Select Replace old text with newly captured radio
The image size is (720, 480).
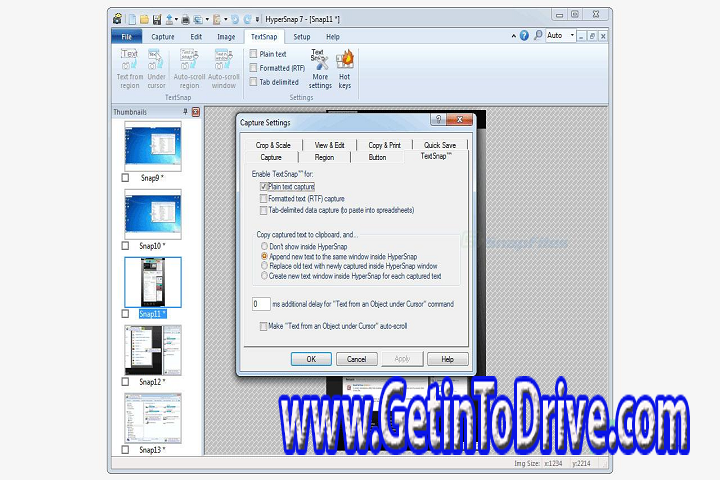pos(264,265)
